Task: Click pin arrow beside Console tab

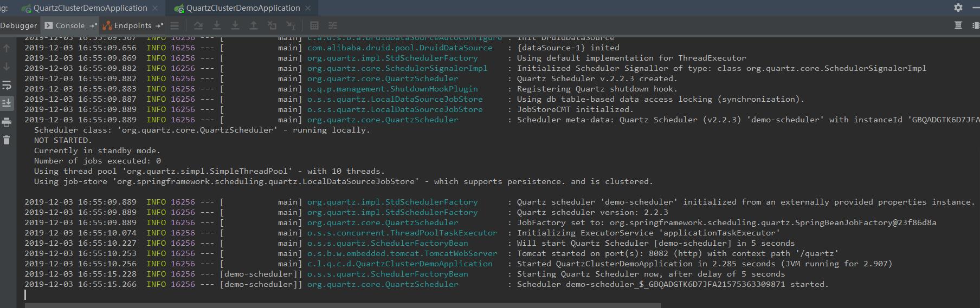Action: click(93, 25)
